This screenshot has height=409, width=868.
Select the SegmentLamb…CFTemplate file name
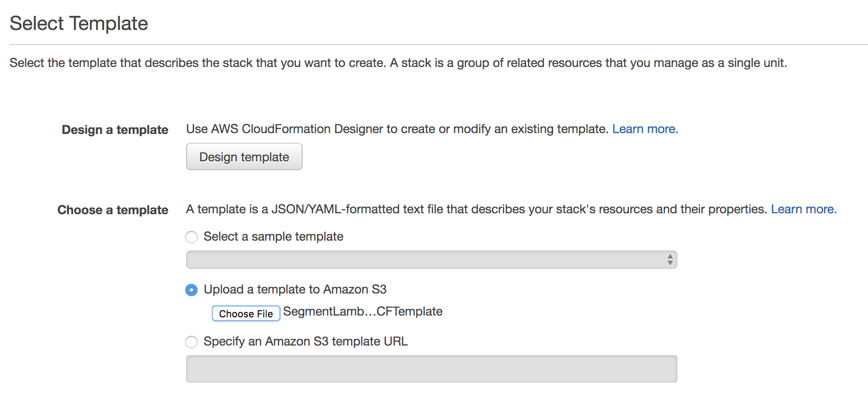363,312
